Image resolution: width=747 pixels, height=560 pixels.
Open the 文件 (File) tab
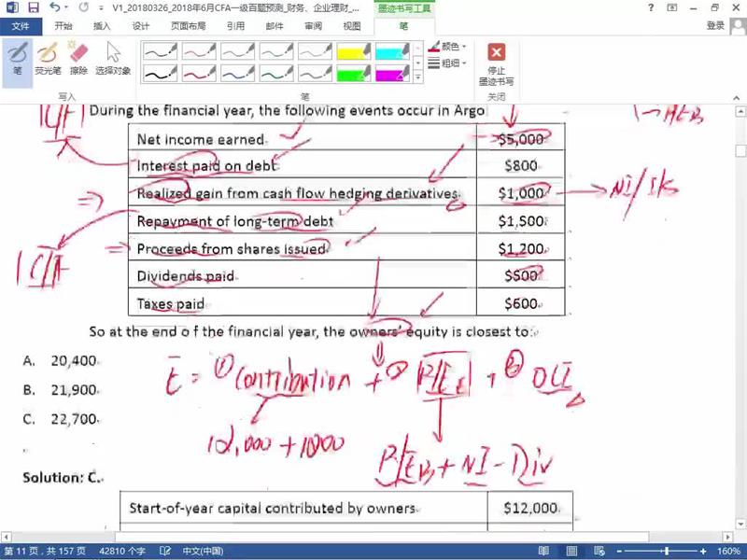21,26
